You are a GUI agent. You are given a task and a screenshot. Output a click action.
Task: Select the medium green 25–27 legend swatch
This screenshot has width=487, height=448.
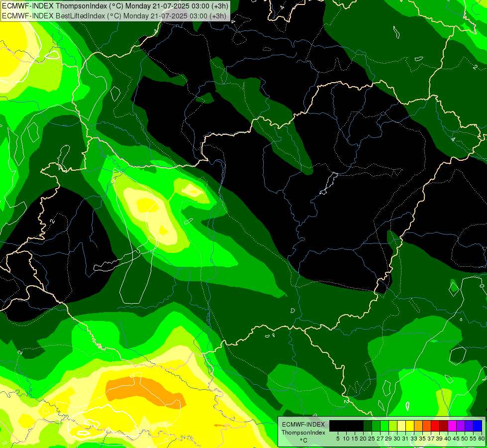376,426
